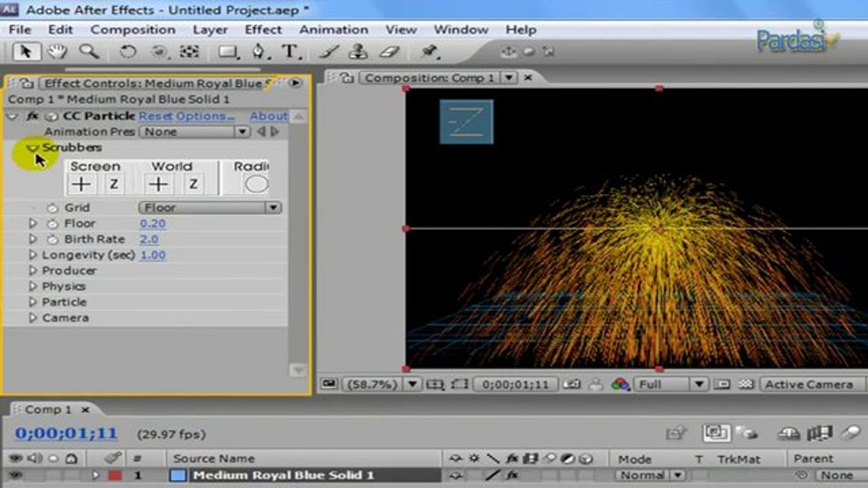Take a snapshot with the camera icon
Image resolution: width=868 pixels, height=488 pixels.
click(572, 384)
